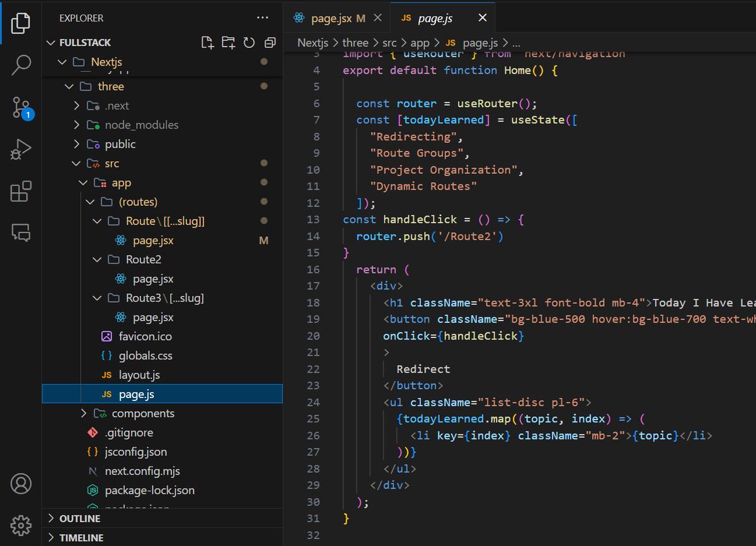The height and width of the screenshot is (546, 756).
Task: Open page.jsx inside Route2 folder
Action: 162,279
